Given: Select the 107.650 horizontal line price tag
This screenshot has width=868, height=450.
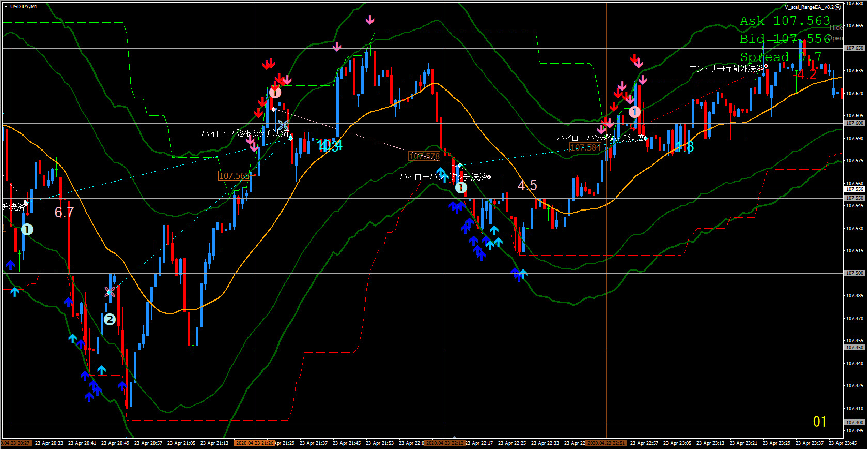Looking at the screenshot, I should (855, 48).
